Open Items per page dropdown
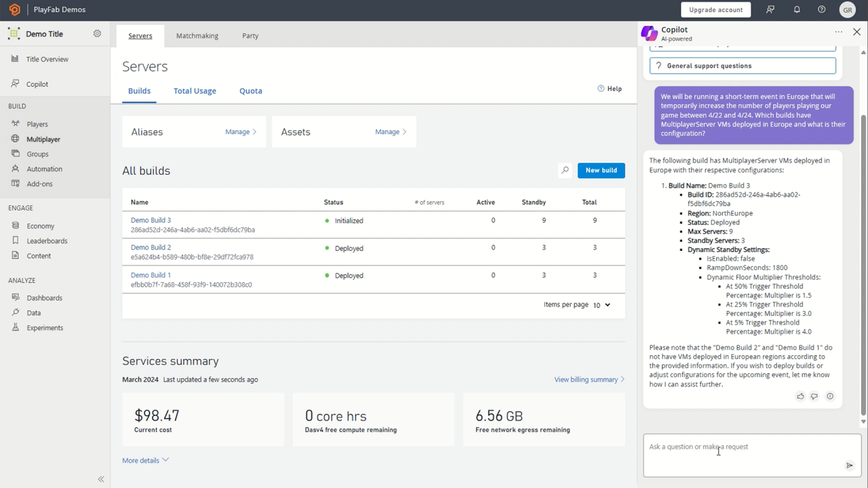This screenshot has width=868, height=488. (x=601, y=305)
